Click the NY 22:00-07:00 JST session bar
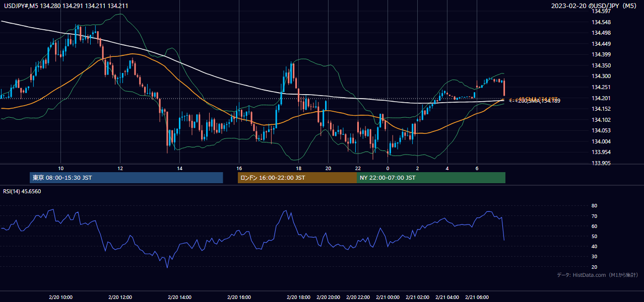The width and height of the screenshot is (644, 302). pos(431,178)
